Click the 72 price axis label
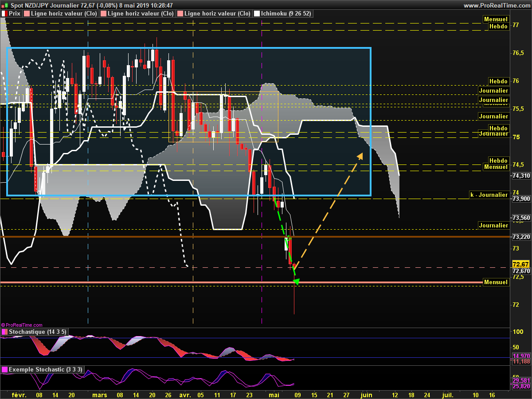 point(516,305)
